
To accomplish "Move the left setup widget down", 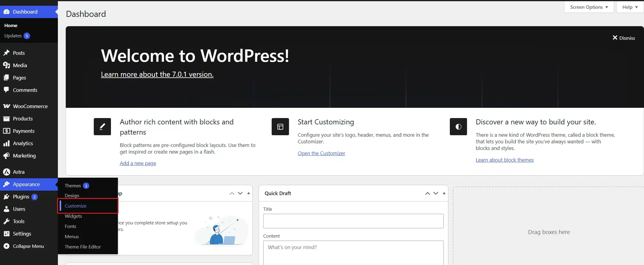I will (240, 193).
